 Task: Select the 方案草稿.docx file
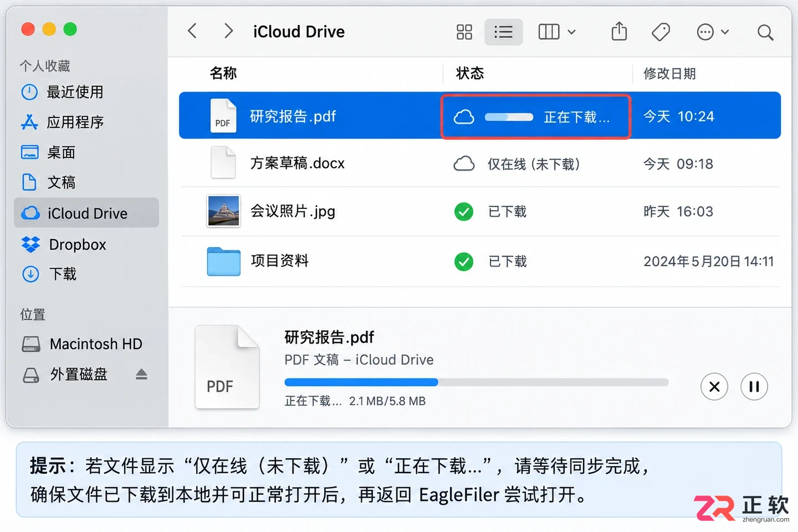coord(298,163)
